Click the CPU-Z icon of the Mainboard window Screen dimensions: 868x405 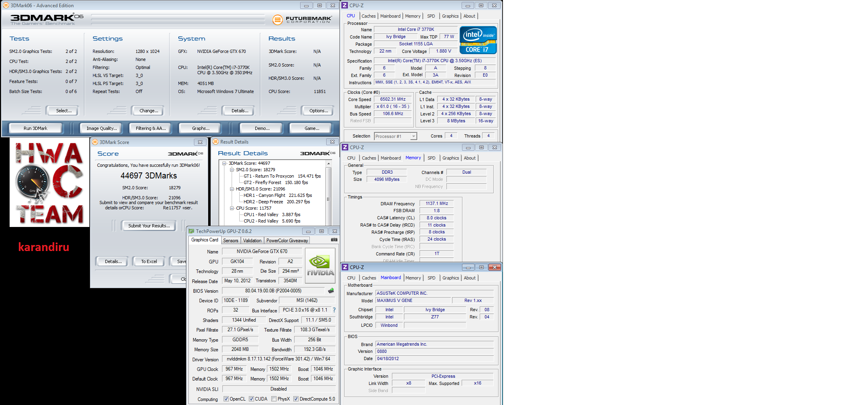[x=345, y=267]
